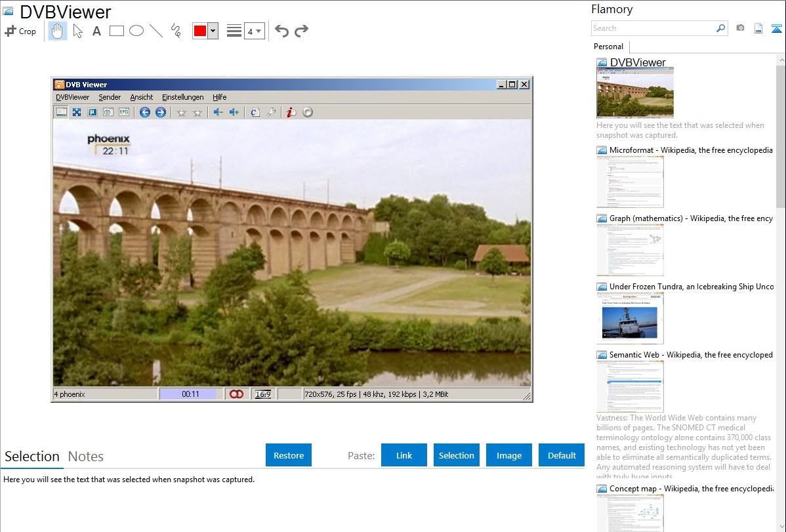Click the blue μ icon in DVB Viewer toolbar
This screenshot has height=532, width=786.
[93, 112]
